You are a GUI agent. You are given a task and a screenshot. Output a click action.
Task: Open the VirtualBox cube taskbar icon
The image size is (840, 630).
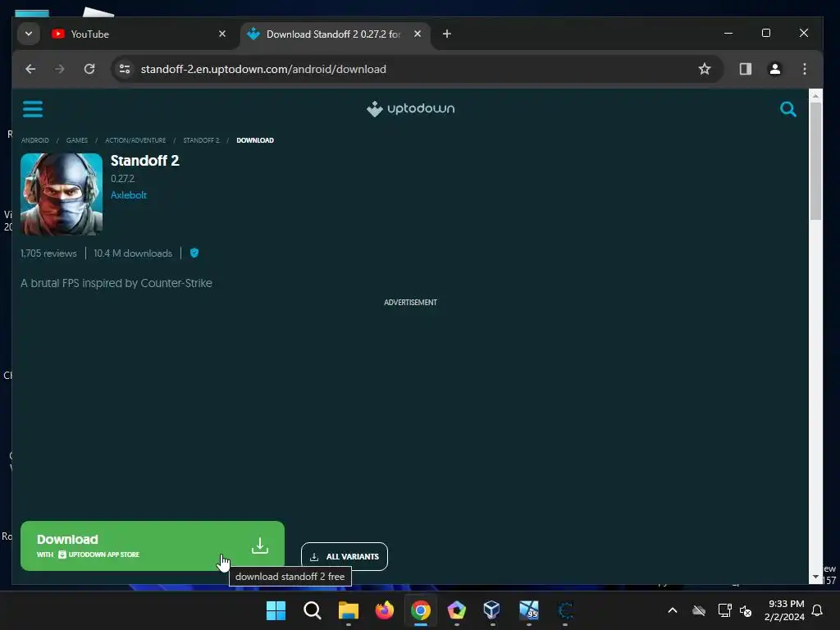pos(492,610)
